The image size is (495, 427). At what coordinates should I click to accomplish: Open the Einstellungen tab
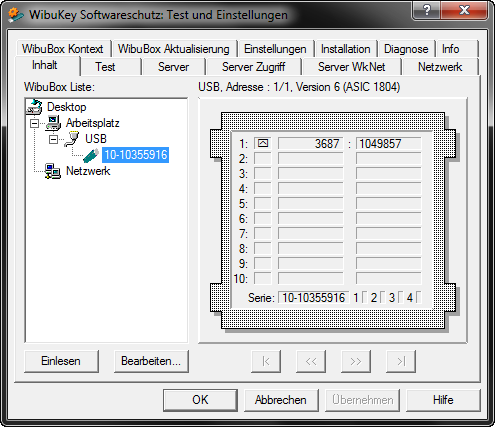275,49
